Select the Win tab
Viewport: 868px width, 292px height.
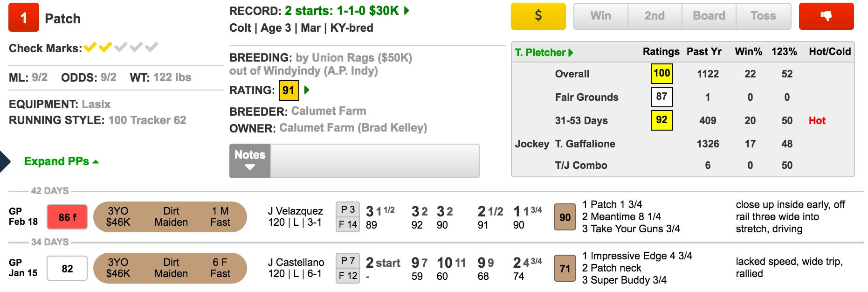point(600,16)
